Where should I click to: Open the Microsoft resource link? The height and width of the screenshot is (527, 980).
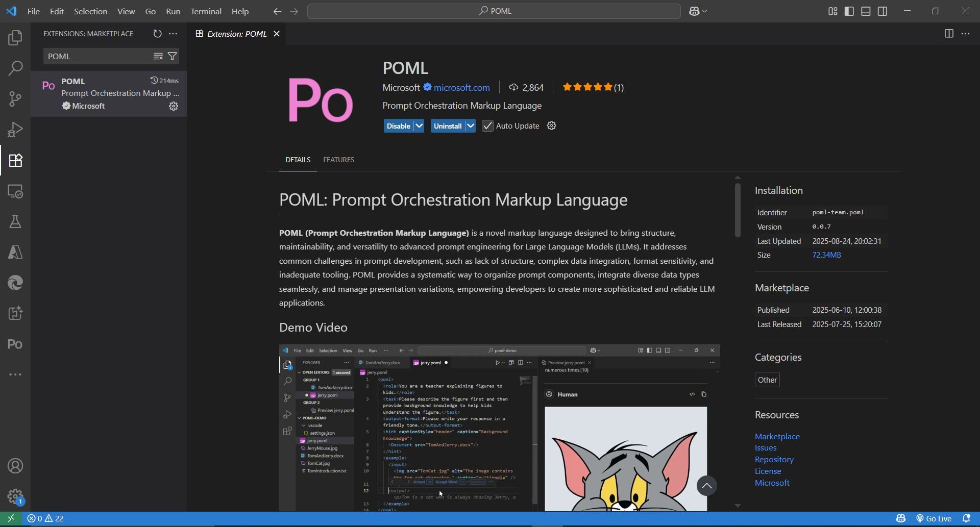click(772, 483)
